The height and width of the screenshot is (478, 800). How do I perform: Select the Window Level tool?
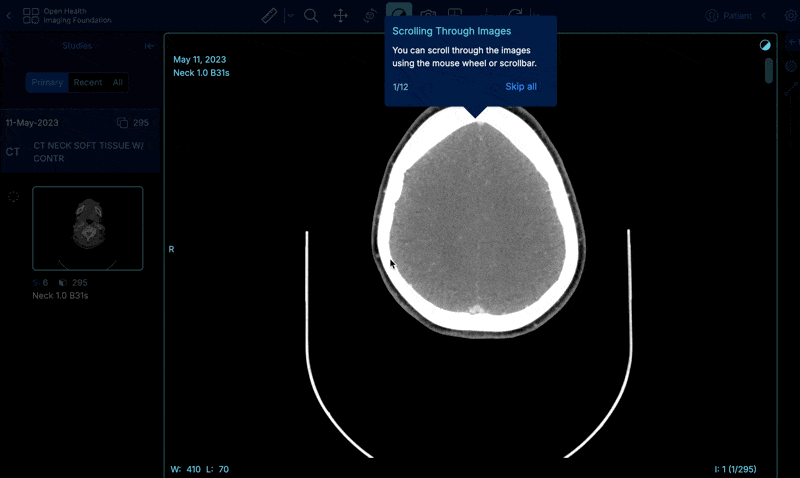click(x=398, y=15)
